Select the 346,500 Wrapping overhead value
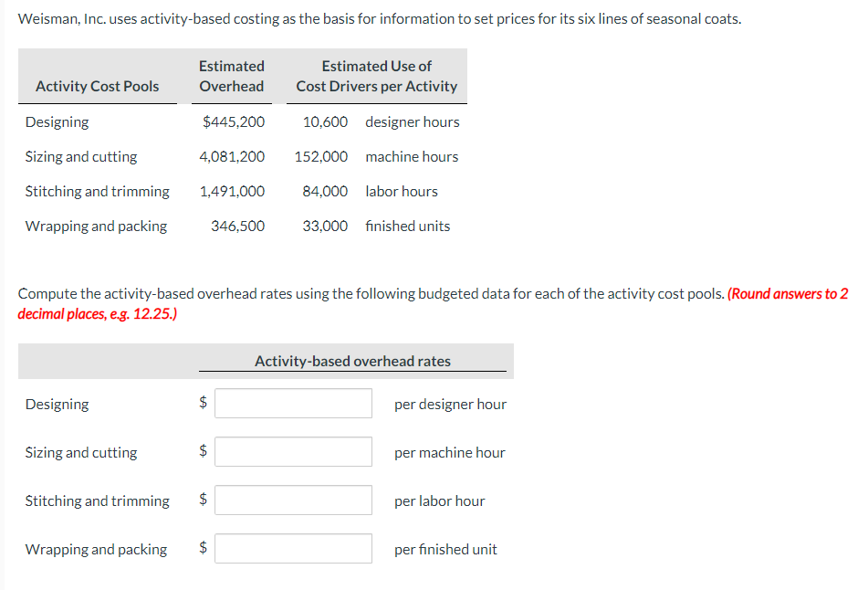Image resolution: width=868 pixels, height=590 pixels. point(239,226)
